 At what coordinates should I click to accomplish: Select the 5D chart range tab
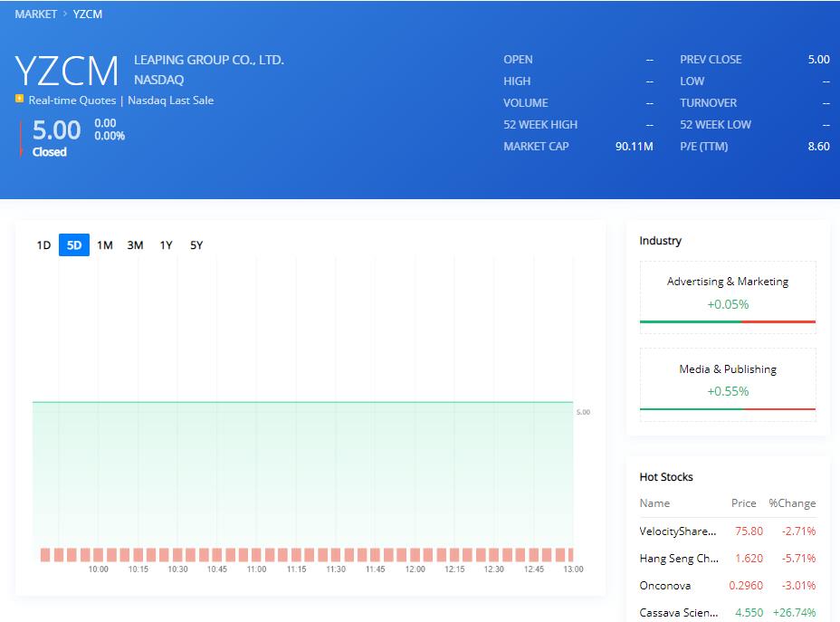pyautogui.click(x=74, y=245)
